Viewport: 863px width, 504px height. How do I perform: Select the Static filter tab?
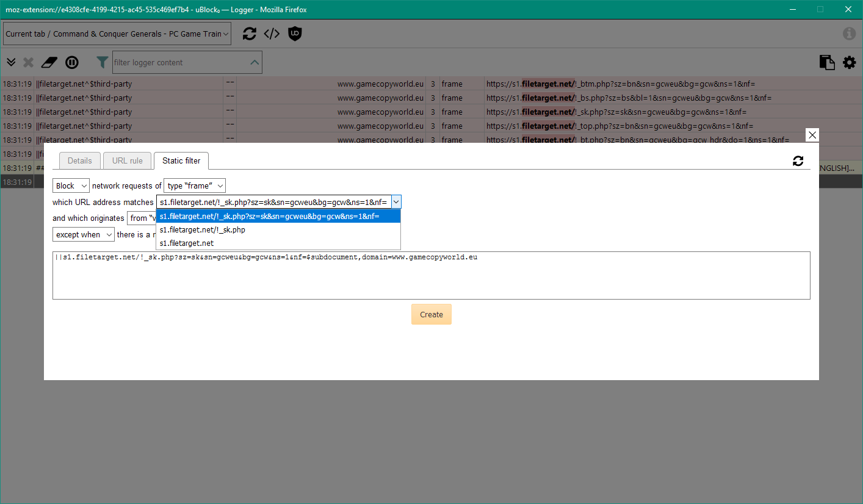(x=181, y=161)
